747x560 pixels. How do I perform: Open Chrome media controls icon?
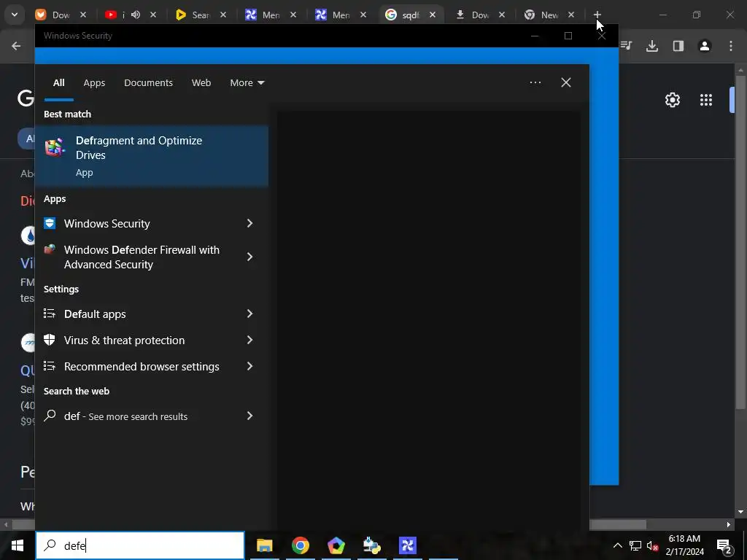[626, 46]
